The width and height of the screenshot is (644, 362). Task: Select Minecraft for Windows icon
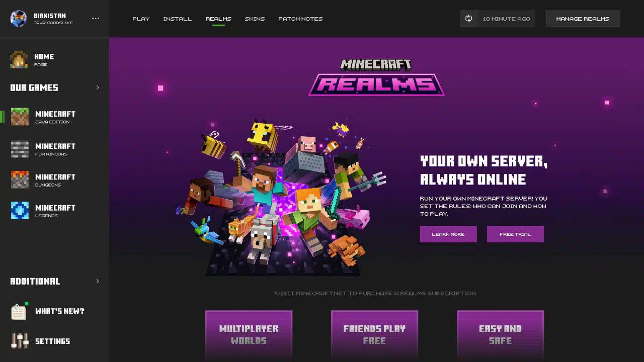point(20,149)
